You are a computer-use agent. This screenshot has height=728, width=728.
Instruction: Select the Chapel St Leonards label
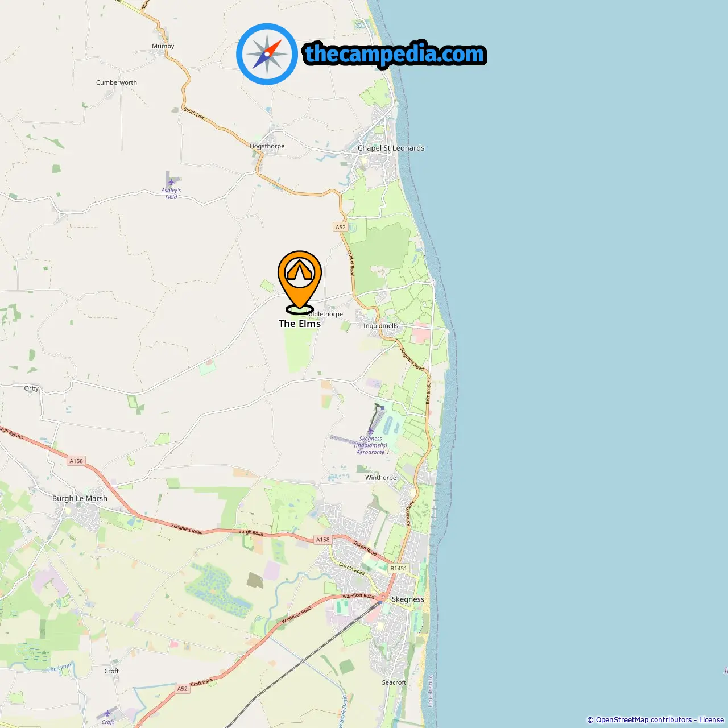[x=391, y=148]
